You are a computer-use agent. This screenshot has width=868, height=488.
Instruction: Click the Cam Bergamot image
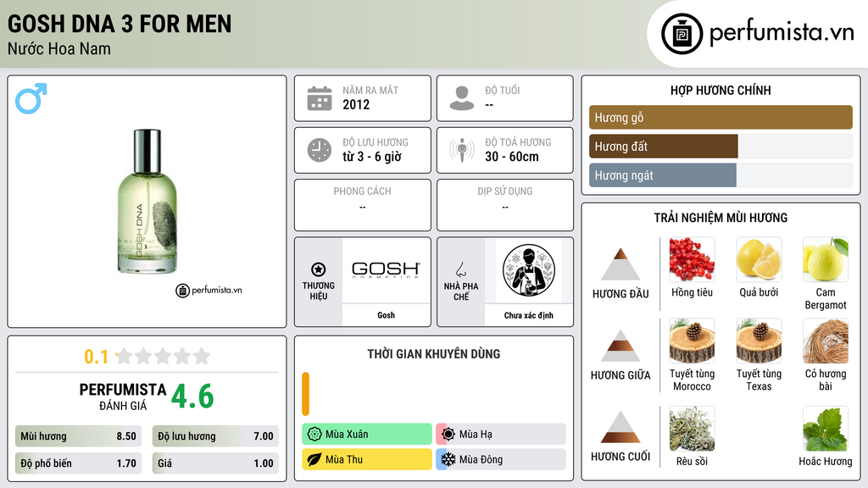(x=826, y=259)
